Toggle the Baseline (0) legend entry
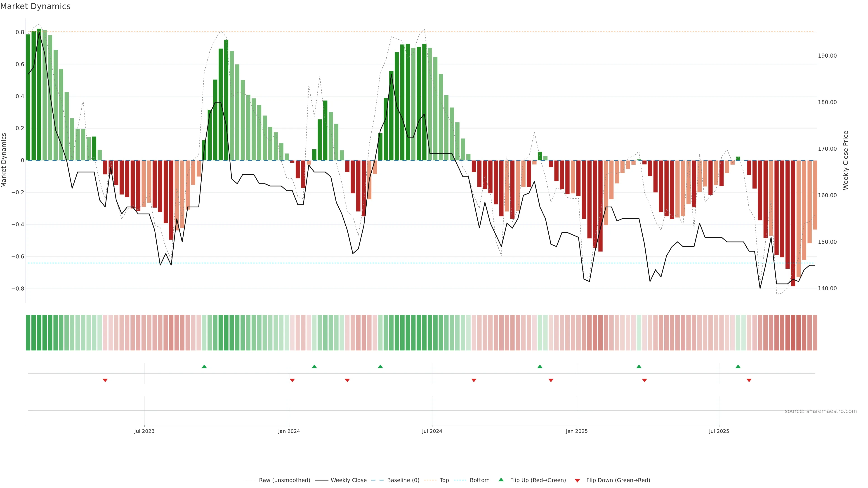 (x=403, y=480)
